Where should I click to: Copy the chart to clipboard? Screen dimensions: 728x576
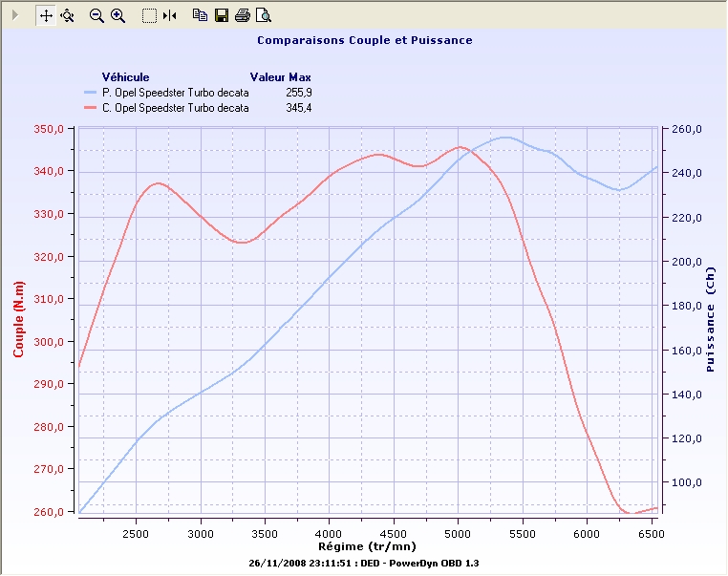200,15
